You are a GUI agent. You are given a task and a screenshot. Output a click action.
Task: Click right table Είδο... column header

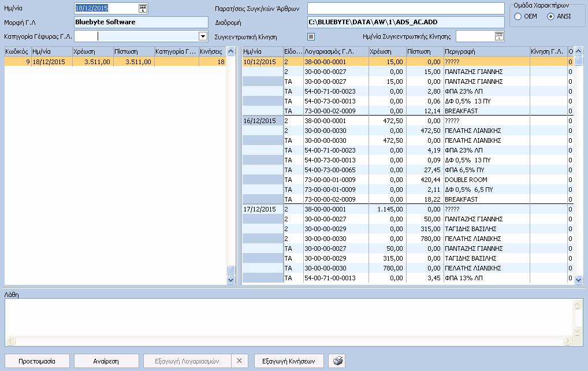[293, 51]
